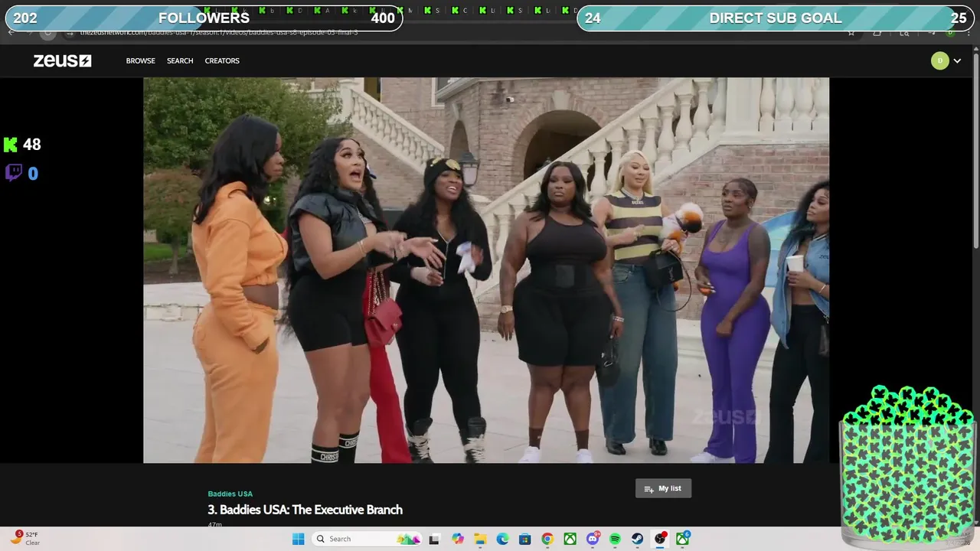Open Microsoft Edge from the taskbar
The width and height of the screenshot is (980, 551).
tap(502, 539)
